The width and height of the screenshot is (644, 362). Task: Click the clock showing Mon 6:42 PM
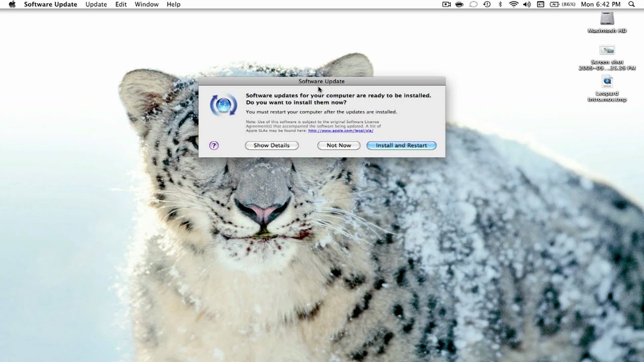click(601, 4)
